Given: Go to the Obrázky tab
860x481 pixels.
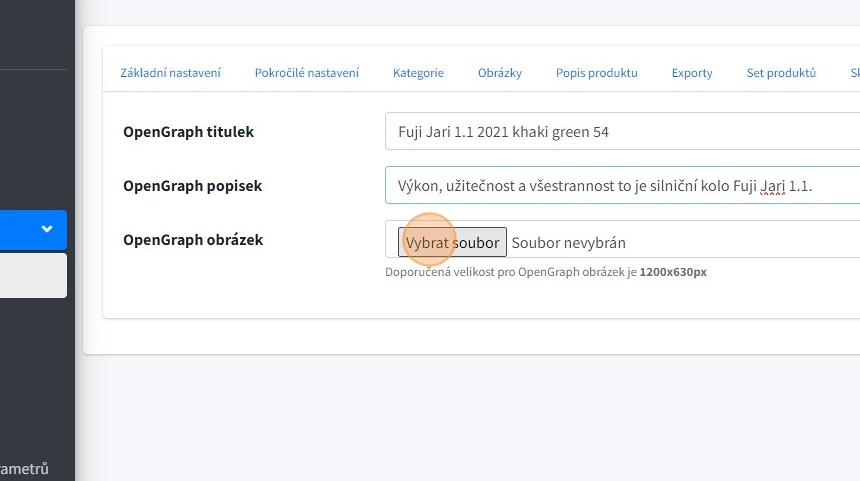Looking at the screenshot, I should coord(499,73).
